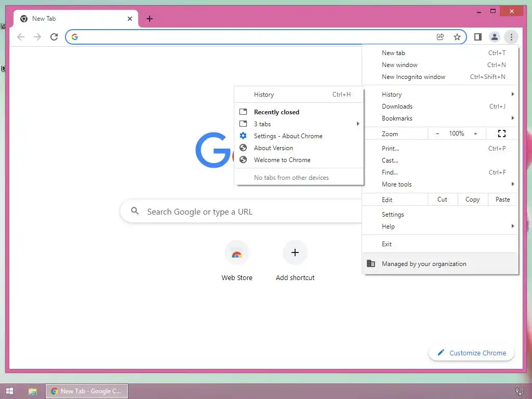Click the Add shortcut plus icon
This screenshot has height=399, width=532.
tap(295, 253)
